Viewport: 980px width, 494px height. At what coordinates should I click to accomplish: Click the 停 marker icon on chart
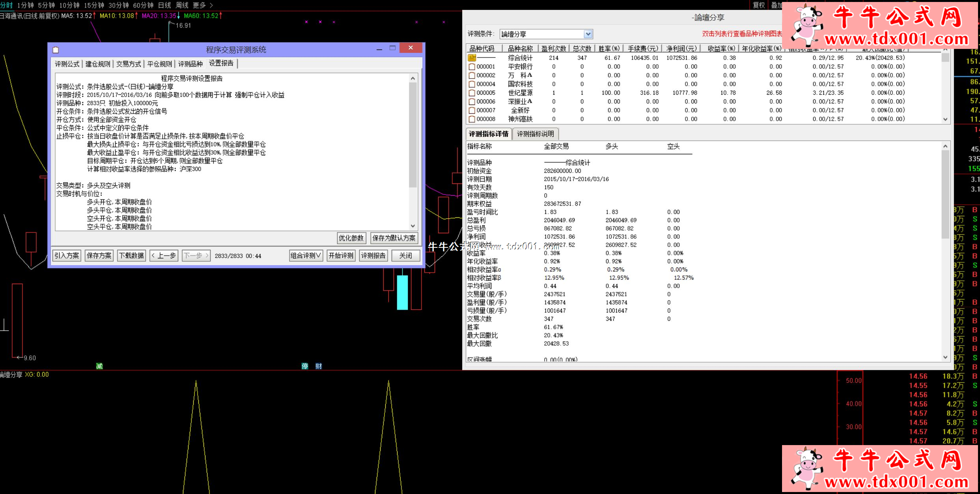pos(305,366)
